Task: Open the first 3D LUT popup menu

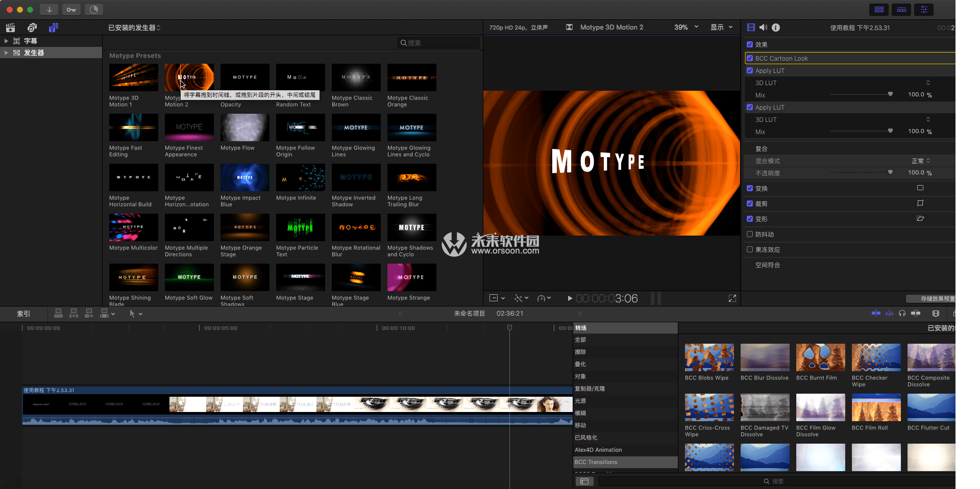Action: click(928, 83)
